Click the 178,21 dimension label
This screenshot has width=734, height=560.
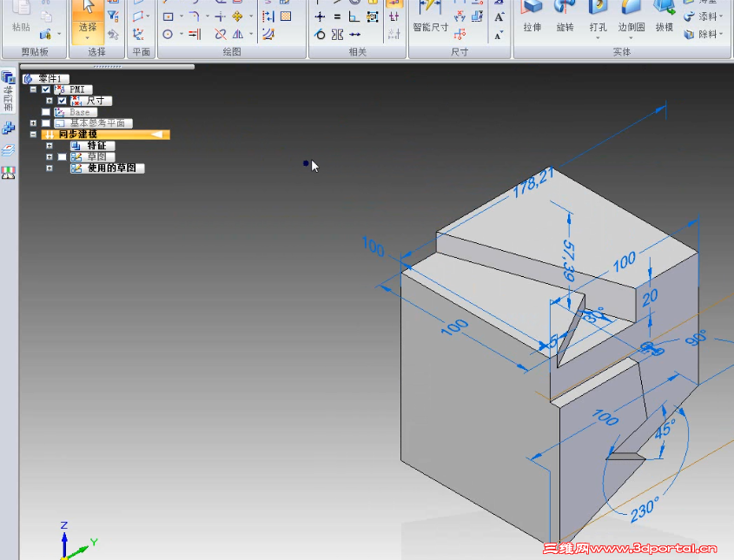pyautogui.click(x=532, y=184)
